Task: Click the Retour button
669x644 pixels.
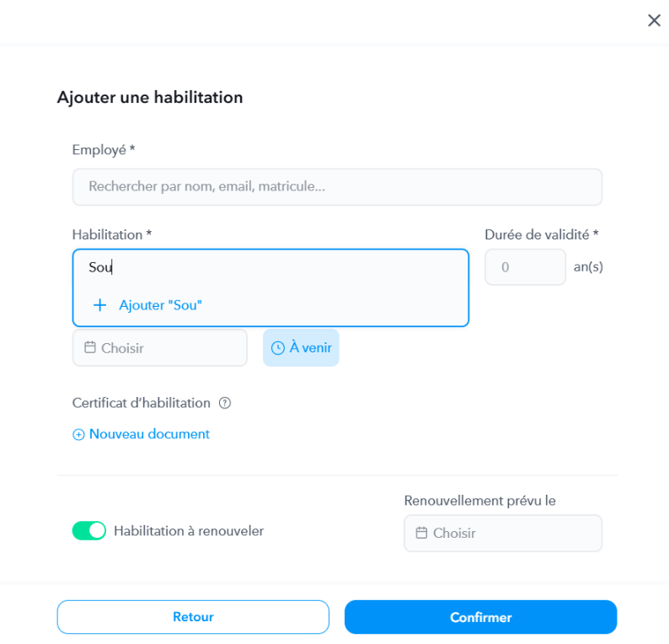Action: (193, 617)
